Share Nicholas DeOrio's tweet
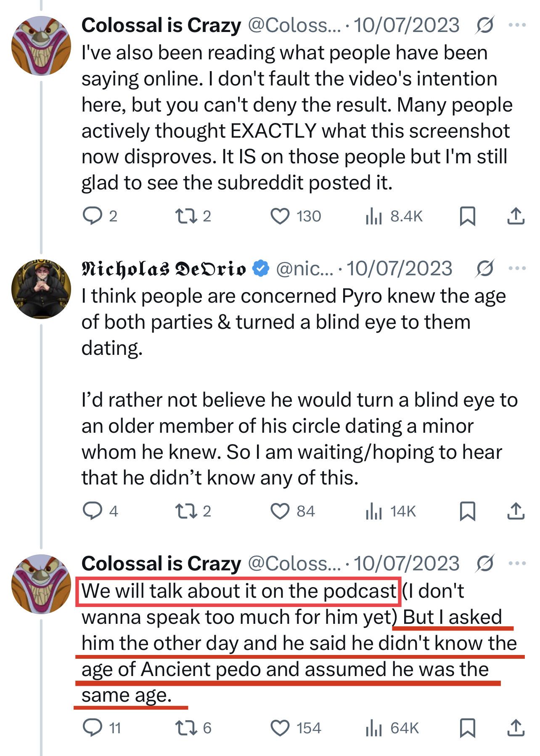Viewport: 540px width, 756px height. [516, 511]
